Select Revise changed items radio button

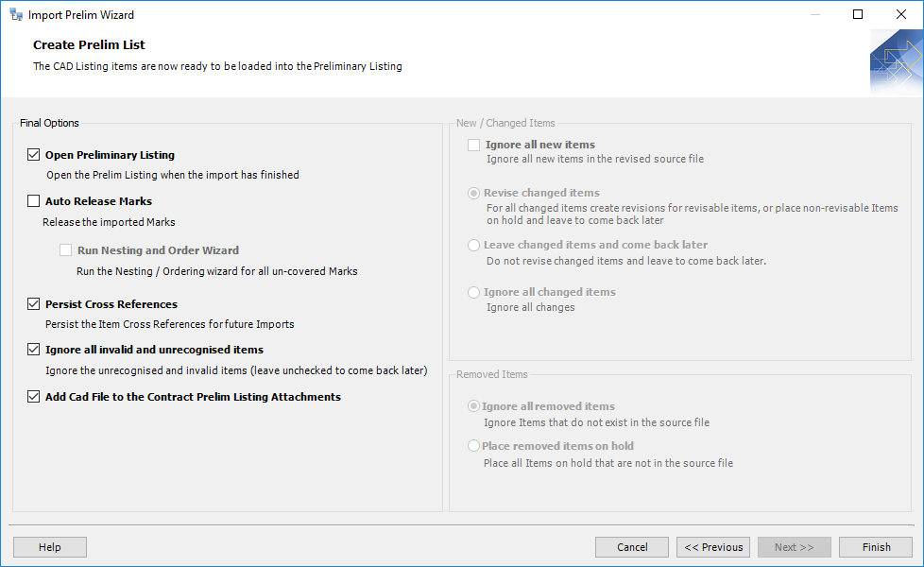point(474,193)
